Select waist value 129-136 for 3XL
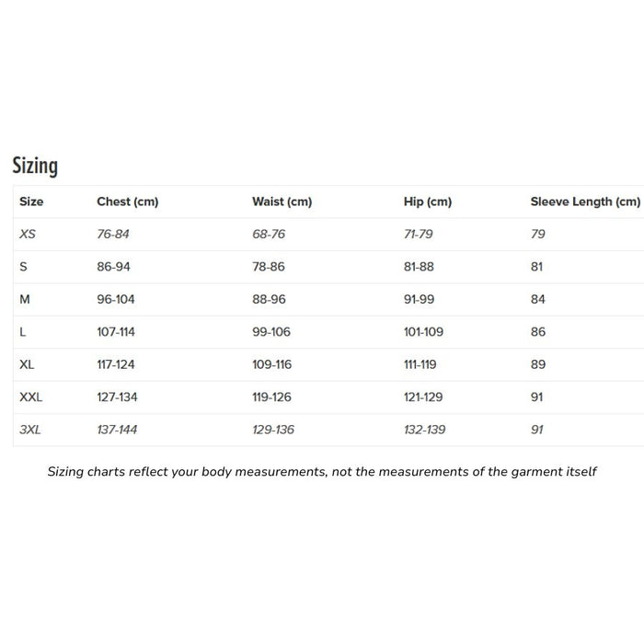Screen dimensions: 644x644 tap(273, 430)
